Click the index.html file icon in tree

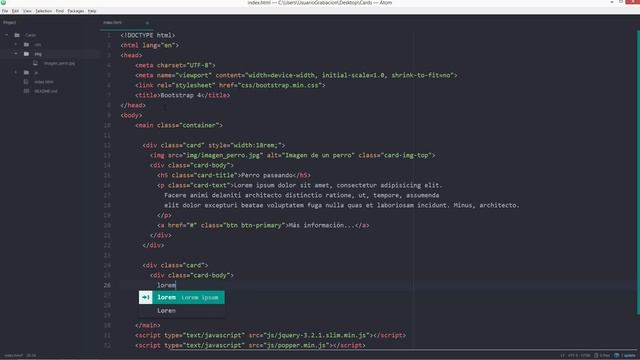click(x=27, y=82)
